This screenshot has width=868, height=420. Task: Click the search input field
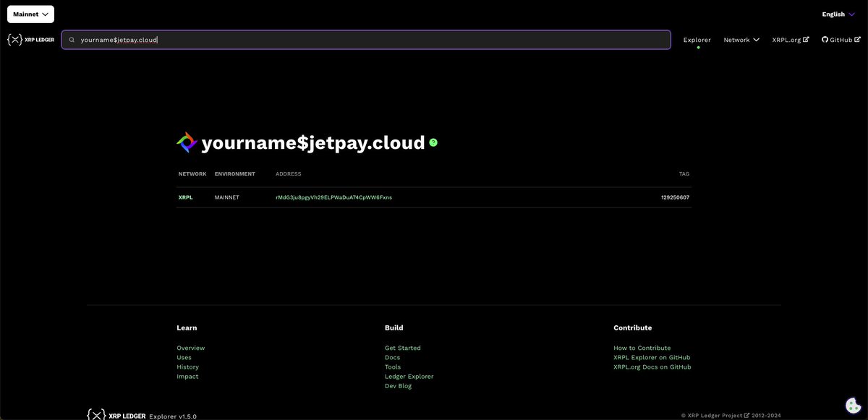[x=366, y=40]
